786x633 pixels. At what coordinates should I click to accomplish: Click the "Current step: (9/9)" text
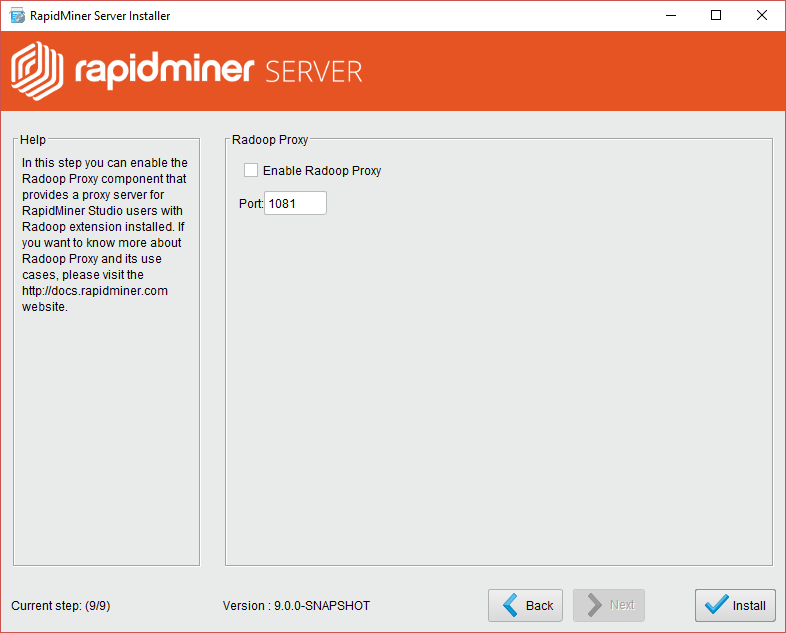59,605
